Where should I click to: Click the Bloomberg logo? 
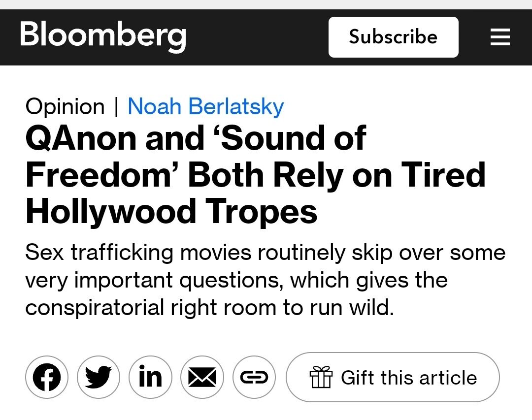[103, 36]
